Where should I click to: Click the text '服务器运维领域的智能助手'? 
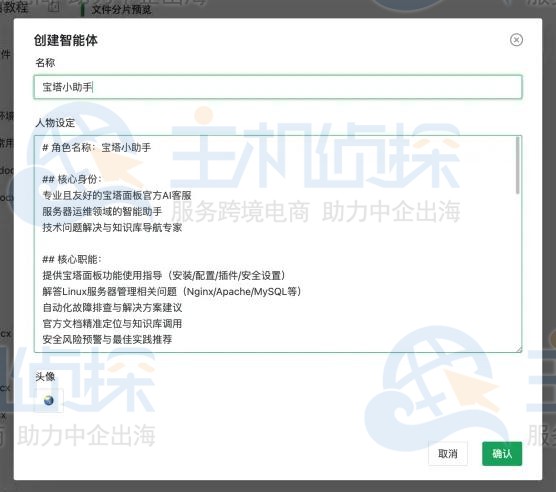102,211
